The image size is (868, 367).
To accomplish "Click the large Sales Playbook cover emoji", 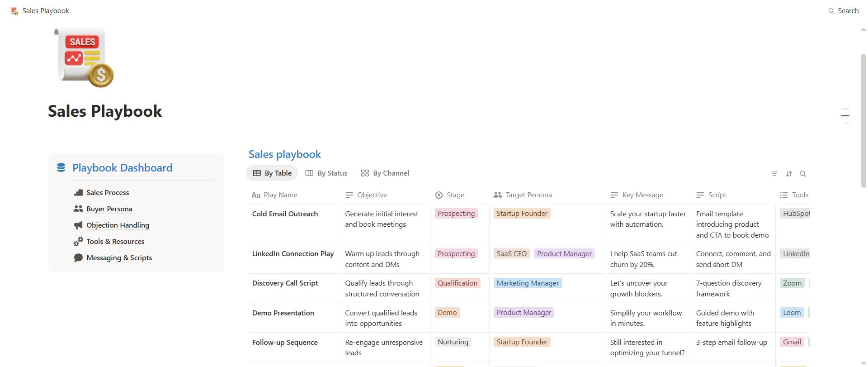I will pyautogui.click(x=84, y=57).
